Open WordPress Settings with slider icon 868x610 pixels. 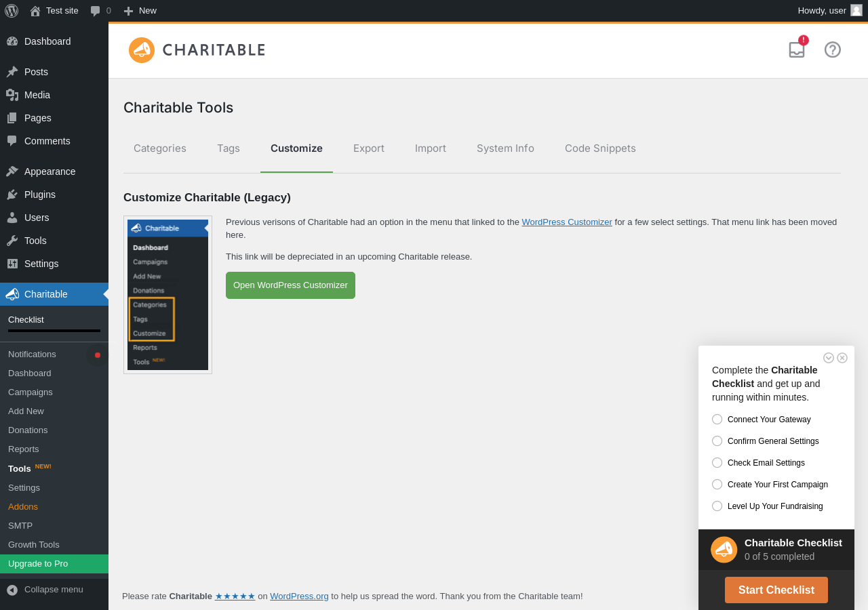pyautogui.click(x=54, y=264)
